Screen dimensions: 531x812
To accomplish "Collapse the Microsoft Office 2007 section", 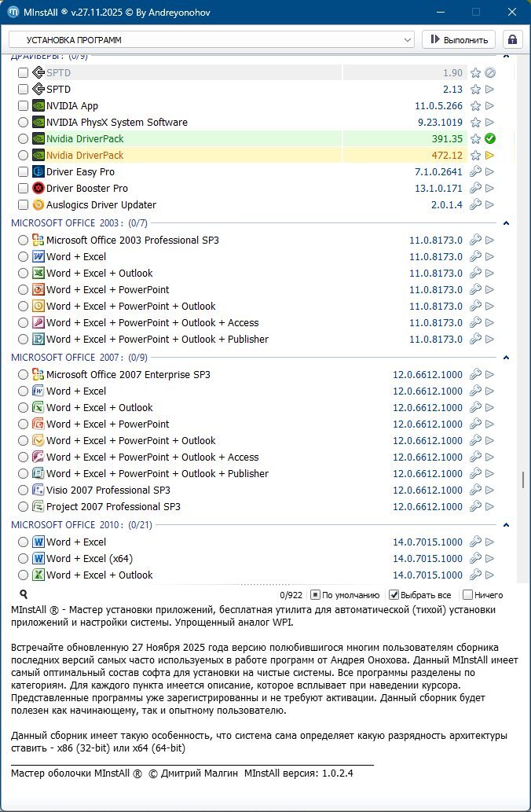I will tap(506, 358).
